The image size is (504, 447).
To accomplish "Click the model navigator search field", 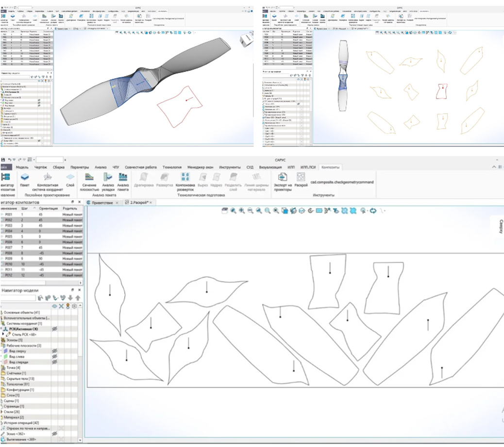I will pos(18,298).
